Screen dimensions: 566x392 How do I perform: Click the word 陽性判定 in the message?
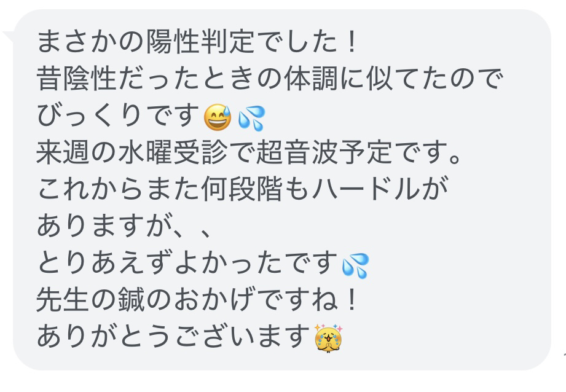click(x=200, y=42)
